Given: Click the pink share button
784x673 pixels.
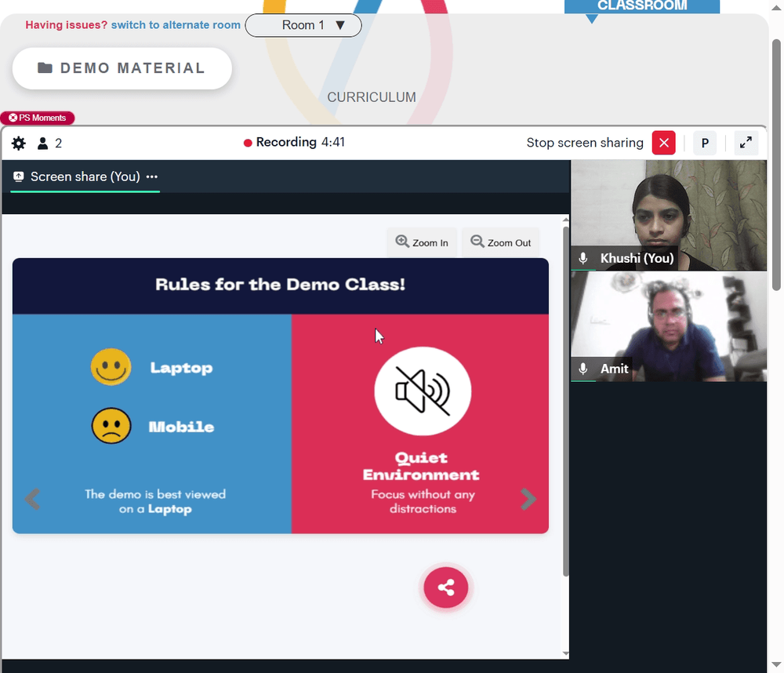Looking at the screenshot, I should (x=445, y=588).
